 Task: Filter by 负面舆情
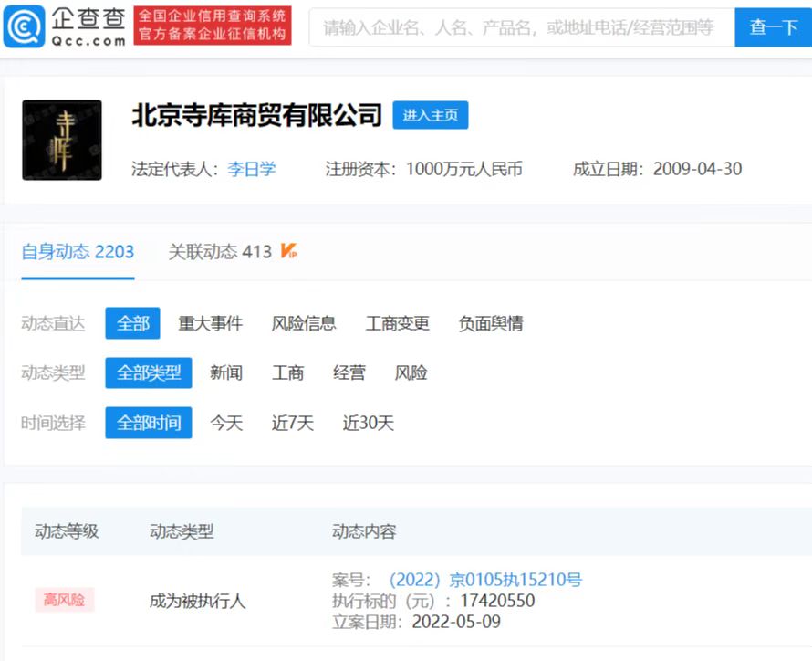pos(491,323)
